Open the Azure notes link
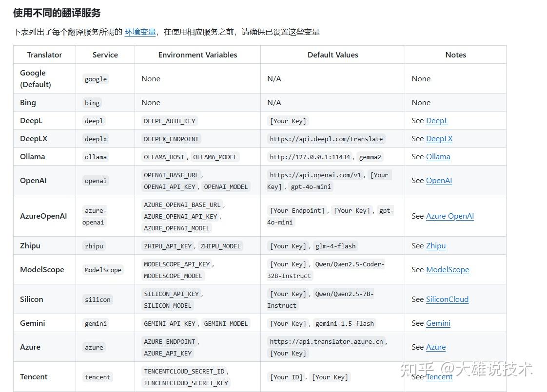The image size is (547, 392). (x=436, y=347)
